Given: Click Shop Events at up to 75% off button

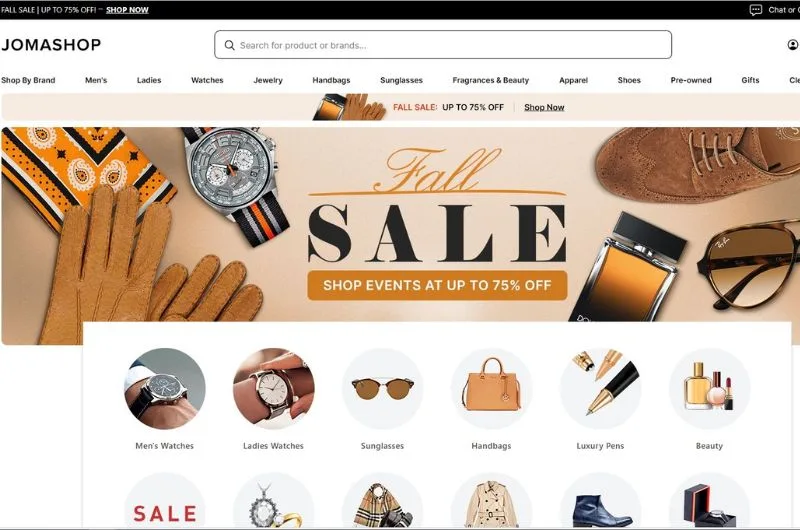Looking at the screenshot, I should pos(437,285).
